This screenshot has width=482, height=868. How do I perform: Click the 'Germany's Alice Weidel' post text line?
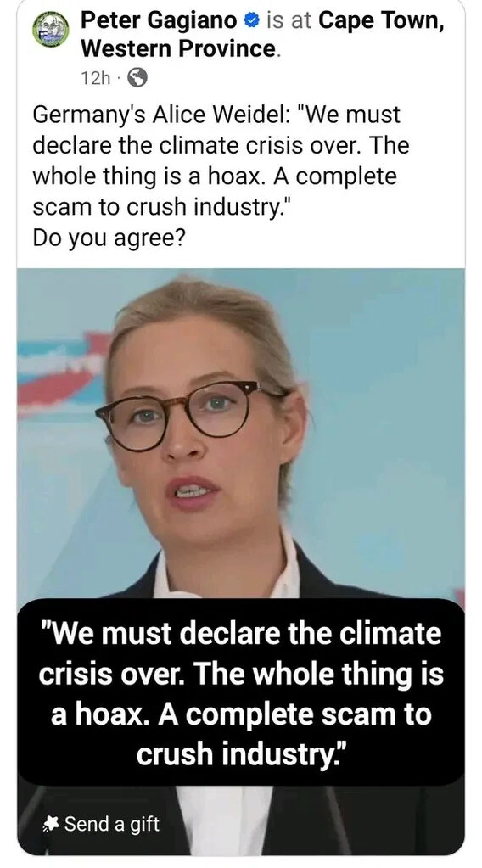coord(216,115)
